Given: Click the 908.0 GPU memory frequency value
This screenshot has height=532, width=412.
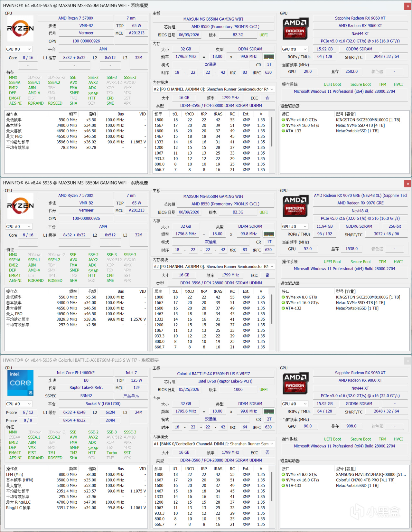Looking at the screenshot, I should (x=351, y=426).
